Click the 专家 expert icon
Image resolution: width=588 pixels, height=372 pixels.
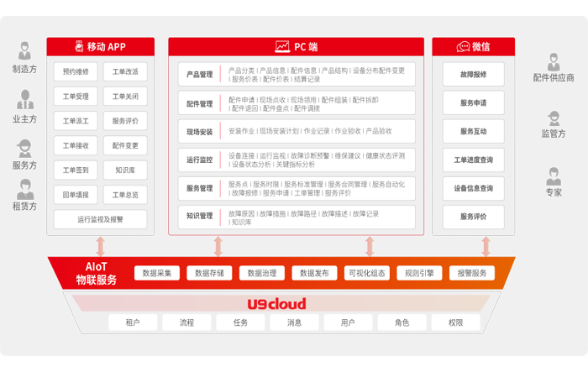554,176
